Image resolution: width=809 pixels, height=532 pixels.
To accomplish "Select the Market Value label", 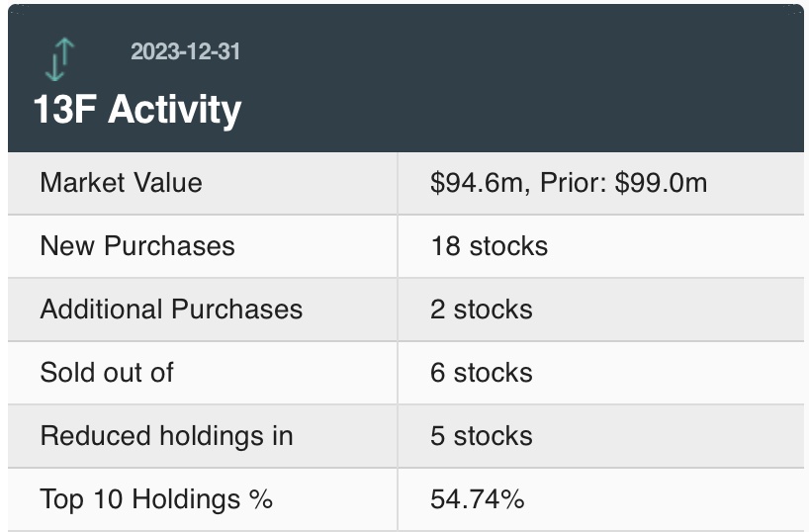I will click(121, 183).
